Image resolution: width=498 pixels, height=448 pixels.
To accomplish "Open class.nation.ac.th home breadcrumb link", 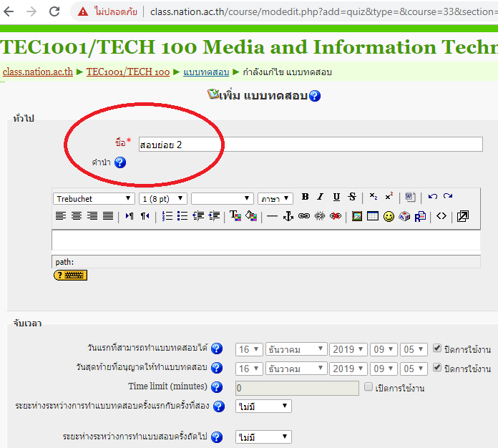I will click(x=37, y=72).
